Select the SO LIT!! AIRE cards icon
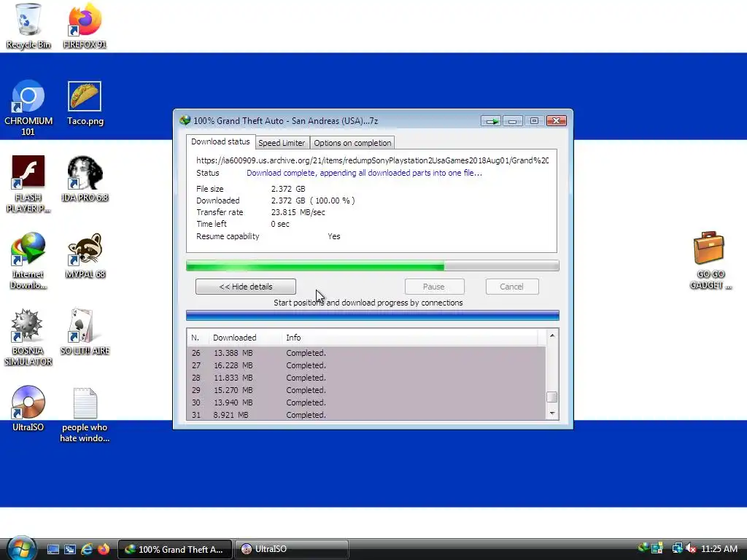The height and width of the screenshot is (560, 747). tap(85, 332)
